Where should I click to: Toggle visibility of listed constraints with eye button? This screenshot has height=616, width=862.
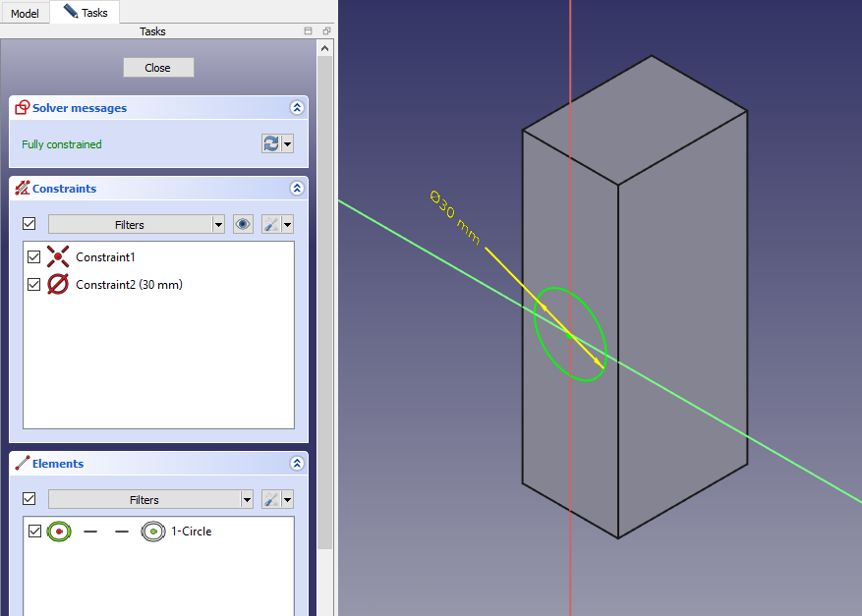(243, 224)
